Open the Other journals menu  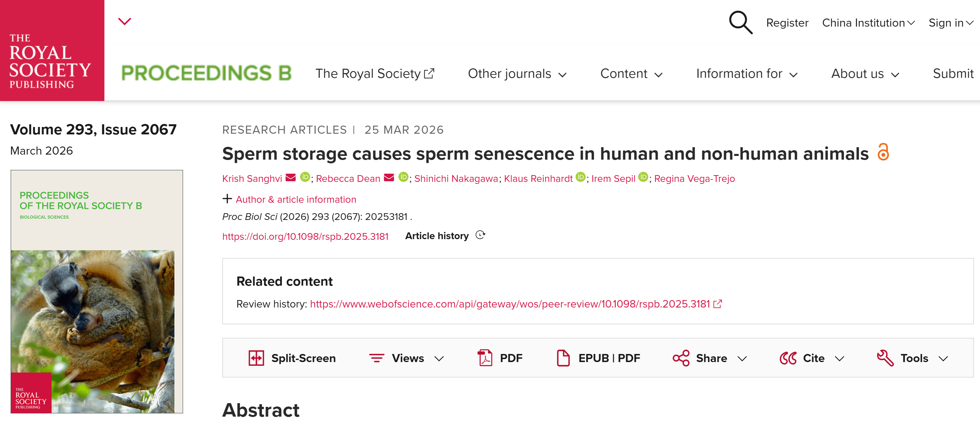517,73
